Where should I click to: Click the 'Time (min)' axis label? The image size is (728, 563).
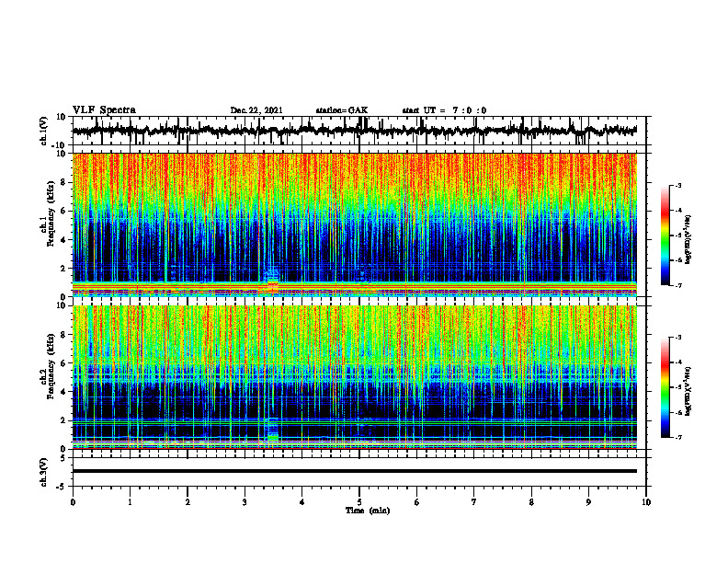click(368, 511)
